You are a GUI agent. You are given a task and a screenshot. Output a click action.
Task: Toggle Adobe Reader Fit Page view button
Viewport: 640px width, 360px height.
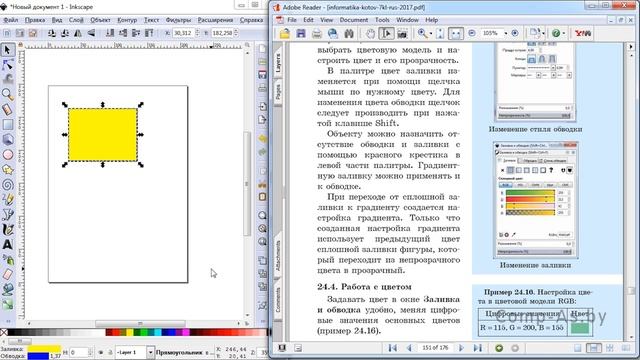pyautogui.click(x=440, y=33)
